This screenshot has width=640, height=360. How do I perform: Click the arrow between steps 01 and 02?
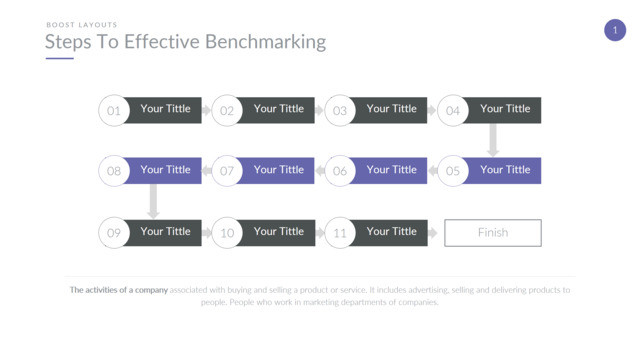(x=206, y=110)
